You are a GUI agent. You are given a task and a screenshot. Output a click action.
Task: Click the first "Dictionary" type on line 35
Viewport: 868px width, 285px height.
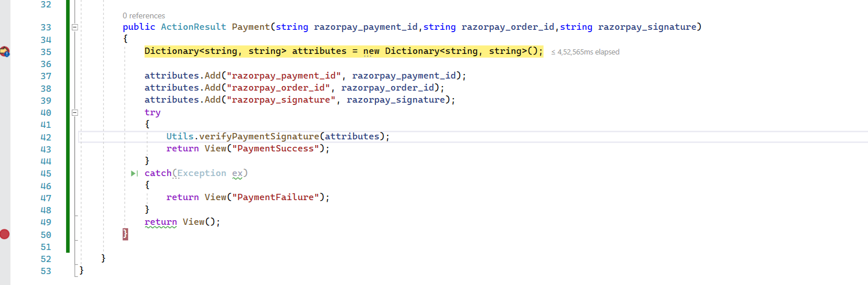tap(172, 51)
